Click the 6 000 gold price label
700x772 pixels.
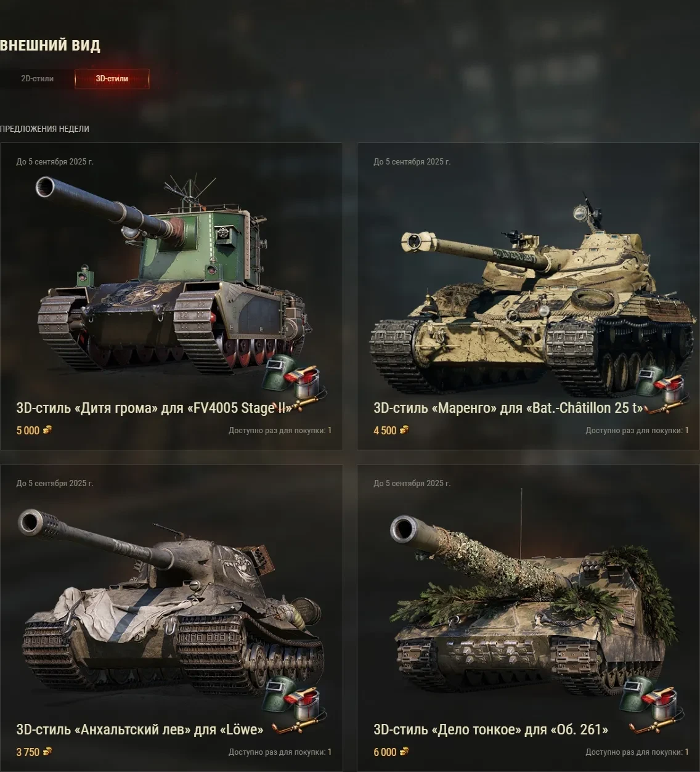pos(385,752)
